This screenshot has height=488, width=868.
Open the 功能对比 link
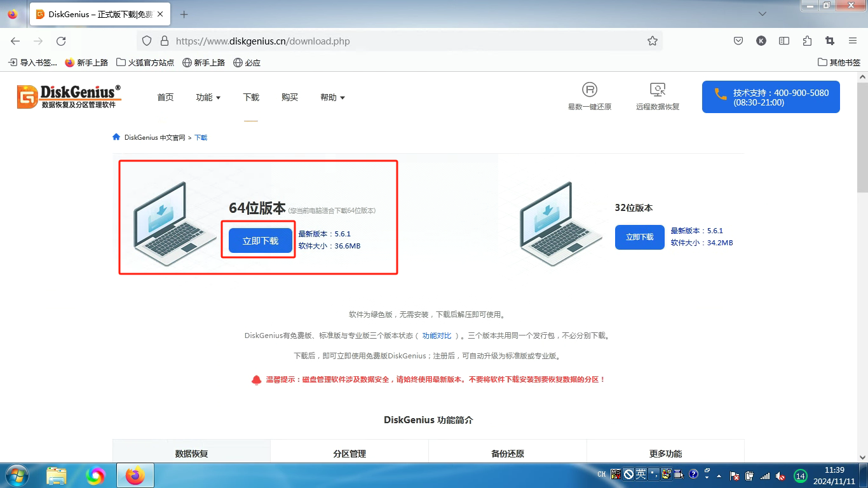(437, 335)
